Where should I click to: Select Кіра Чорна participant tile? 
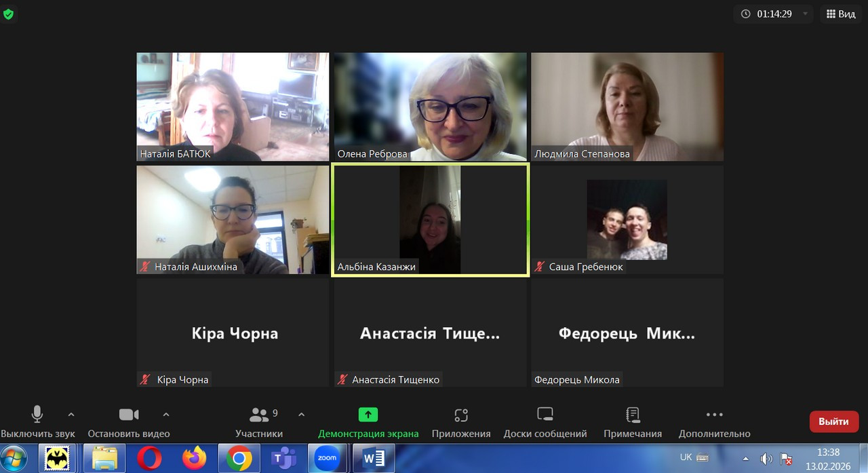(x=233, y=333)
